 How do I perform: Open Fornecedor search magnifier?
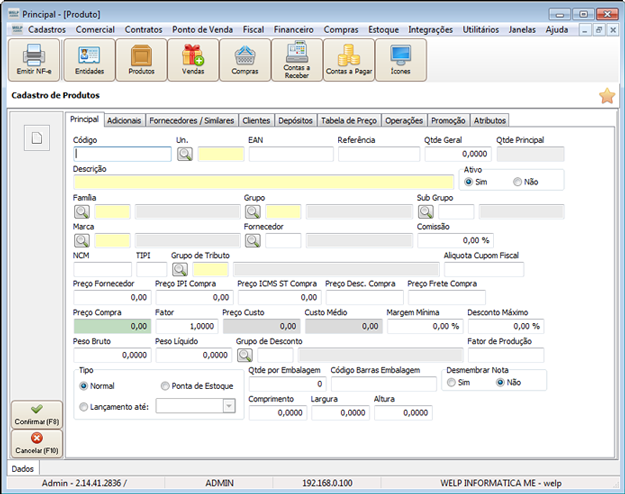(x=253, y=240)
